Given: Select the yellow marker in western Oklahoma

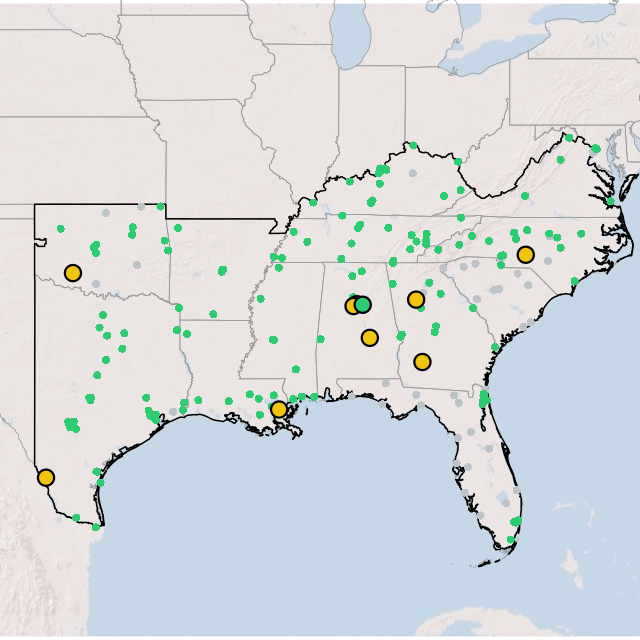Looking at the screenshot, I should pos(73,273).
